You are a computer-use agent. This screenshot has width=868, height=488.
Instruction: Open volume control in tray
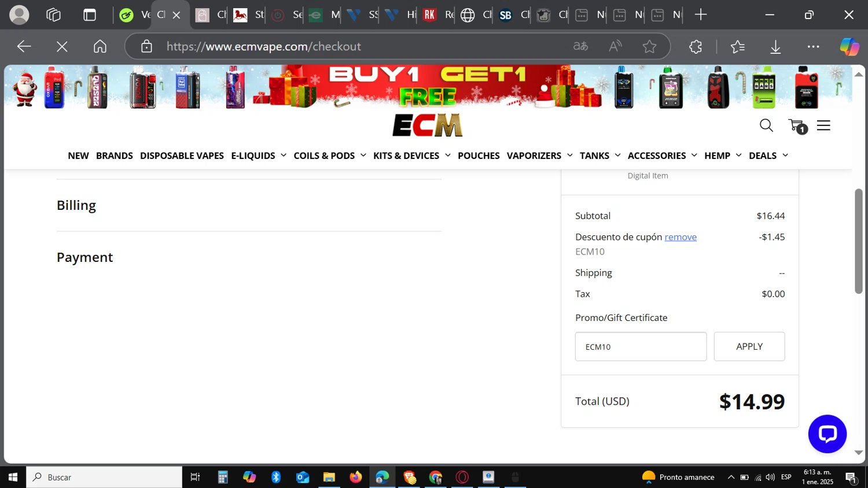tap(770, 477)
